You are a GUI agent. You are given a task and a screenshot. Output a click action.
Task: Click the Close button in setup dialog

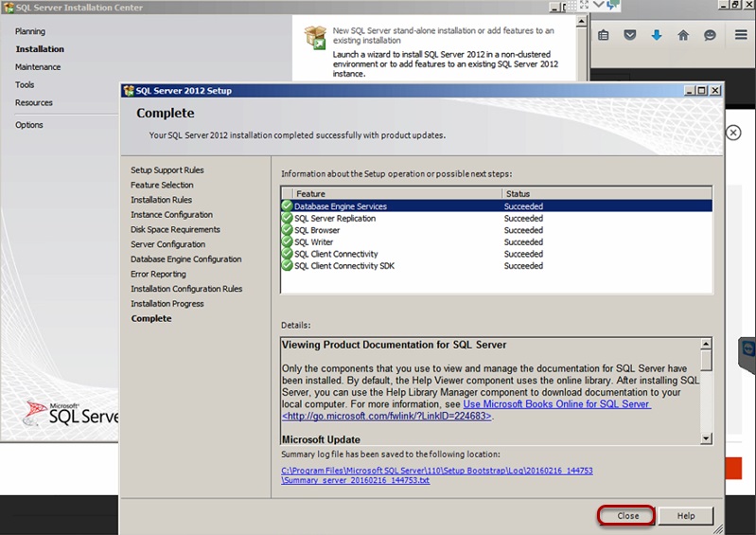(x=625, y=516)
